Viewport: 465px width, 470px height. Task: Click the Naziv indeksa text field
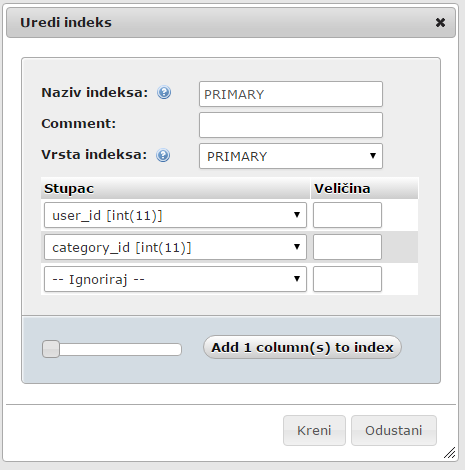point(291,94)
